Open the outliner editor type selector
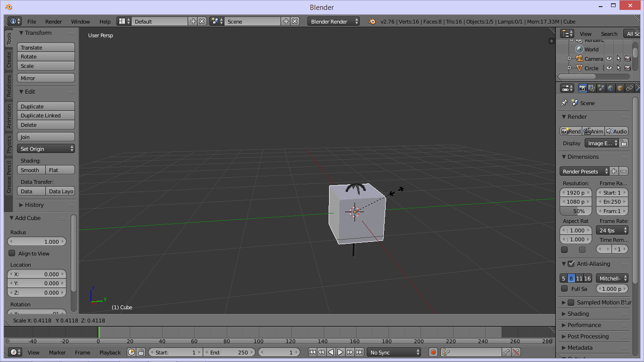 tap(567, 33)
